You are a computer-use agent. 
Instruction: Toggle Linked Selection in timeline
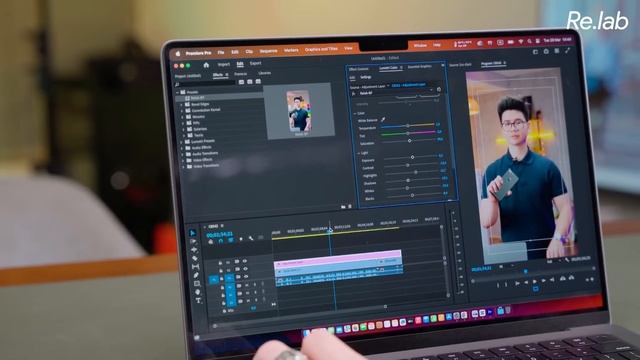231,240
